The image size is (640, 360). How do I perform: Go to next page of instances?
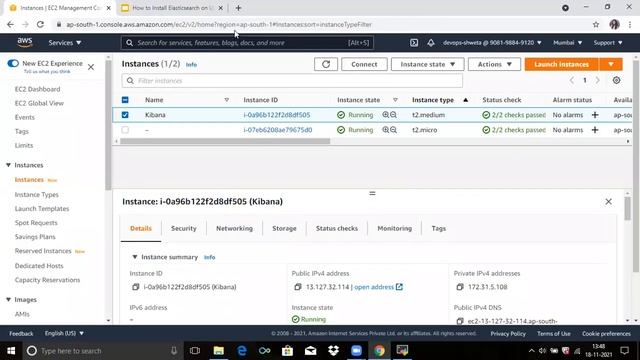(598, 80)
